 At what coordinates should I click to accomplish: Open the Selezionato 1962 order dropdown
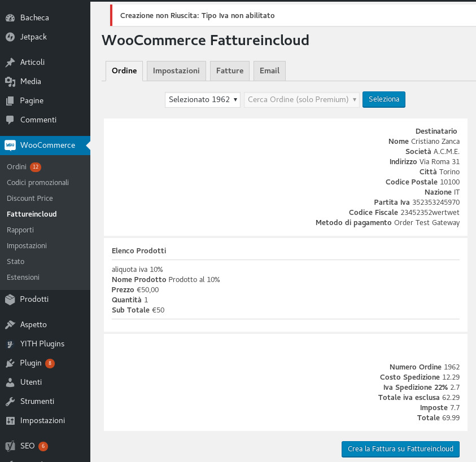click(203, 99)
